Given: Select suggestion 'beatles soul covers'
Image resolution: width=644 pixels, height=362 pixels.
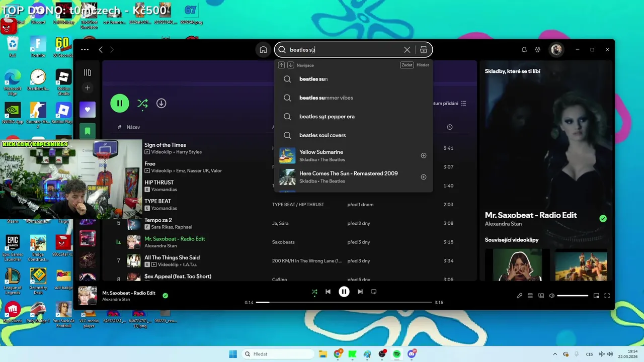Looking at the screenshot, I should (x=353, y=135).
